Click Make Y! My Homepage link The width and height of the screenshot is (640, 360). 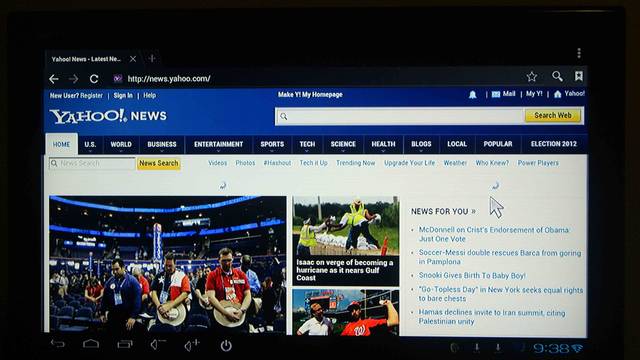[x=310, y=95]
